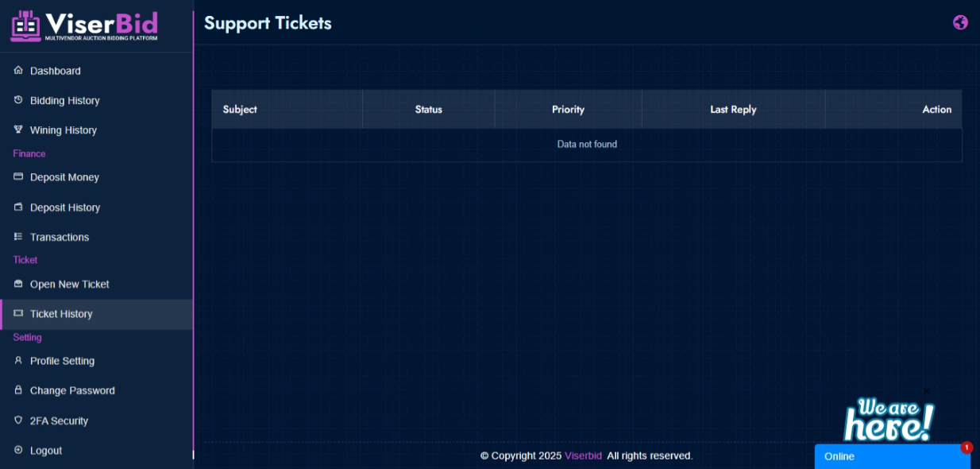Open the Online chat widget bar

(893, 456)
